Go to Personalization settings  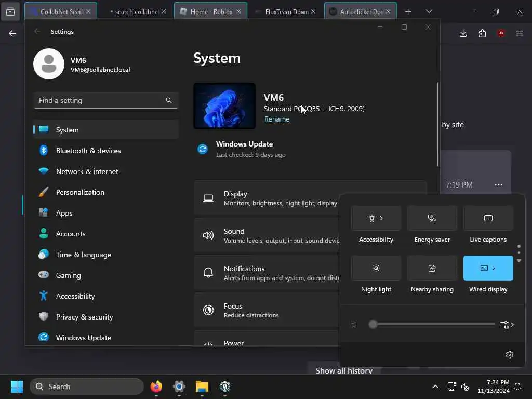pos(106,192)
